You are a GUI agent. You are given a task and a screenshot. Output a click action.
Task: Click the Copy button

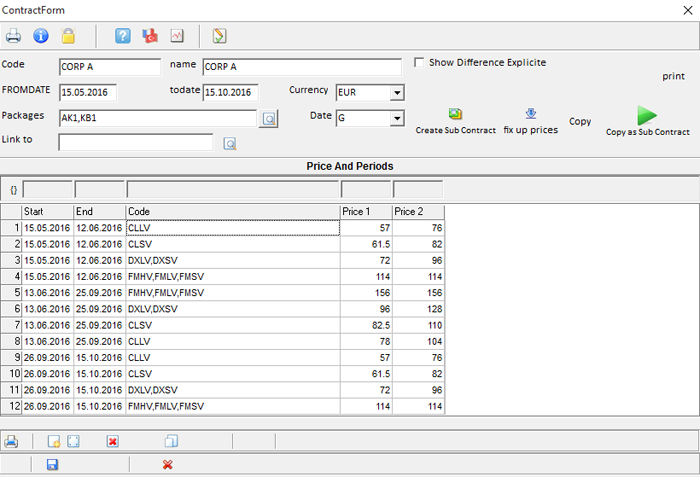click(x=580, y=121)
